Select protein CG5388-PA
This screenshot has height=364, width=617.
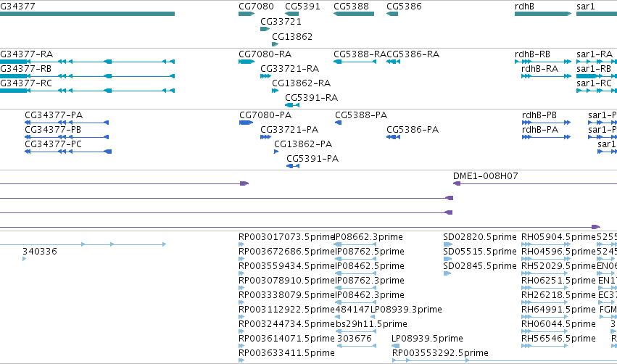pyautogui.click(x=338, y=123)
